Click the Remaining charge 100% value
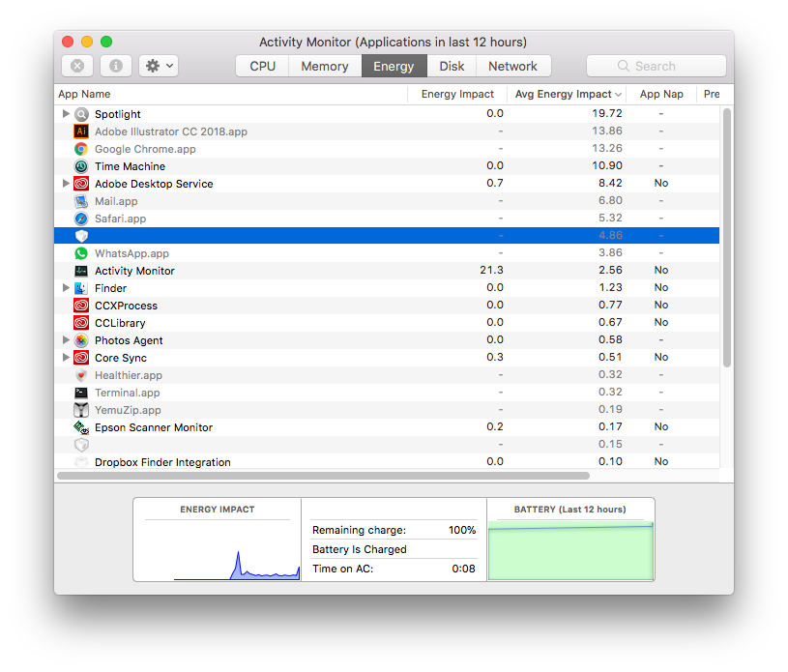Screen dimensions: 788x672 (x=462, y=530)
